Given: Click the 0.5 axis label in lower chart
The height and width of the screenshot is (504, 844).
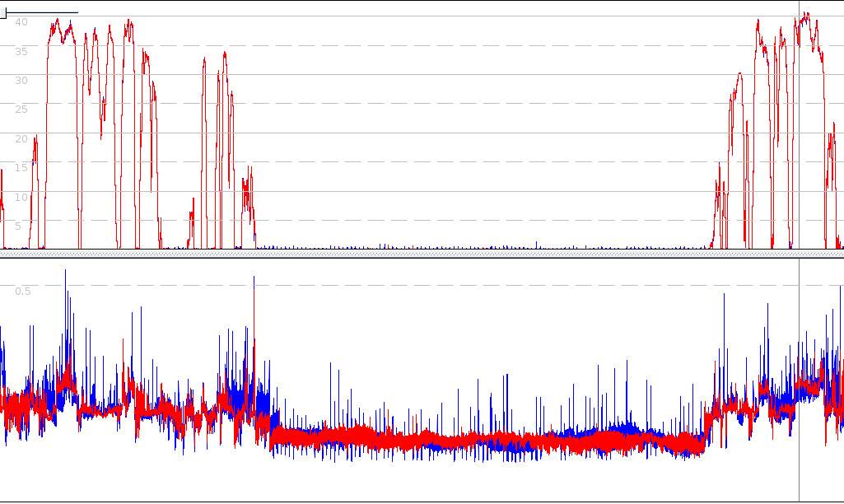Looking at the screenshot, I should [23, 291].
